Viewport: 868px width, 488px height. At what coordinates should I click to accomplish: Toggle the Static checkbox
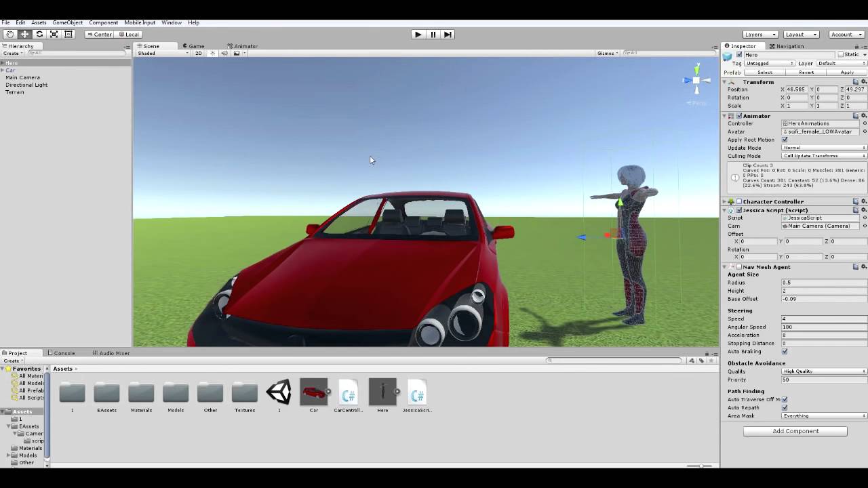pyautogui.click(x=841, y=55)
